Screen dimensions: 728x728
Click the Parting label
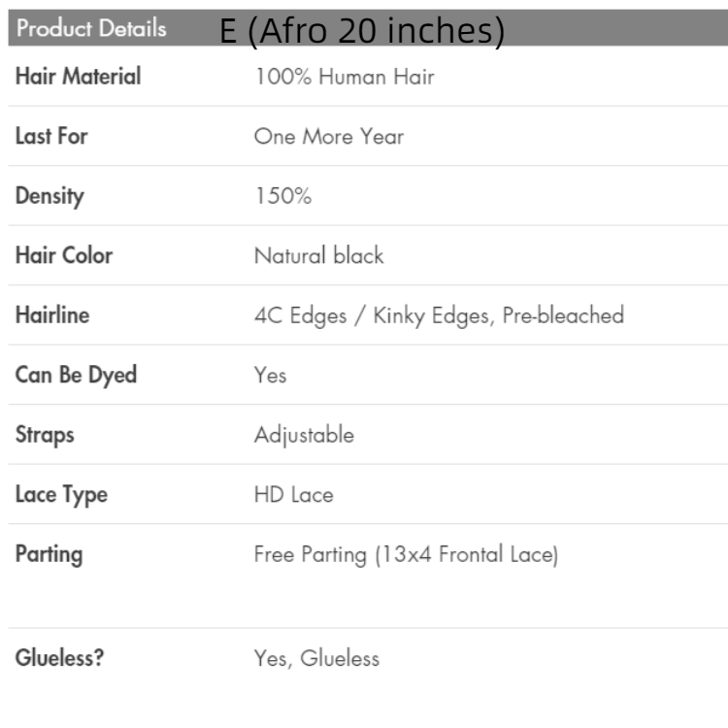click(x=49, y=555)
